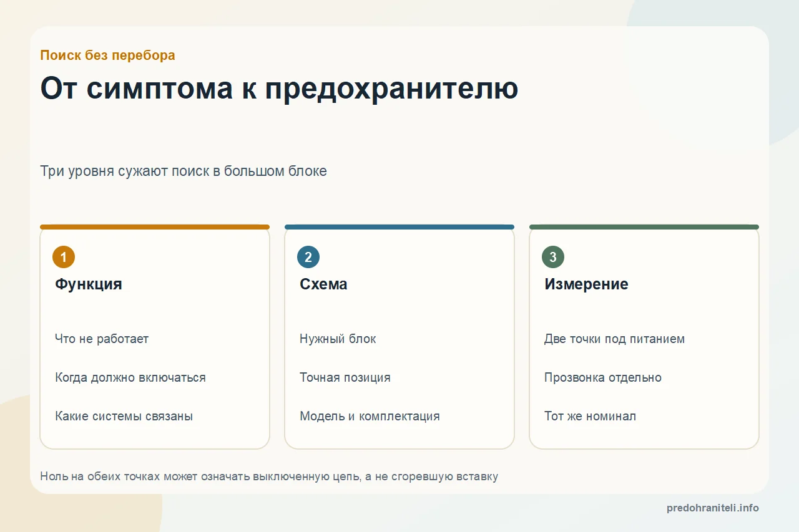Click 'Прозвонка отдельно' item
799x532 pixels.
[603, 377]
